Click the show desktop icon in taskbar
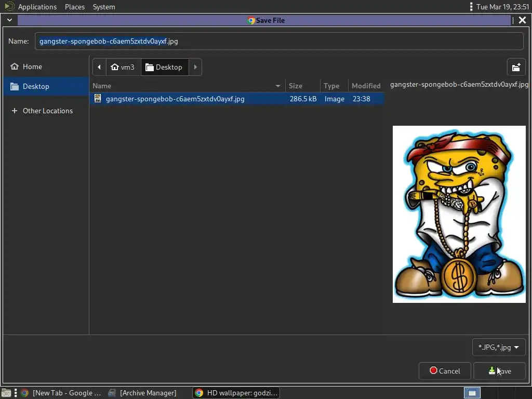The image size is (532, 399). click(x=6, y=393)
